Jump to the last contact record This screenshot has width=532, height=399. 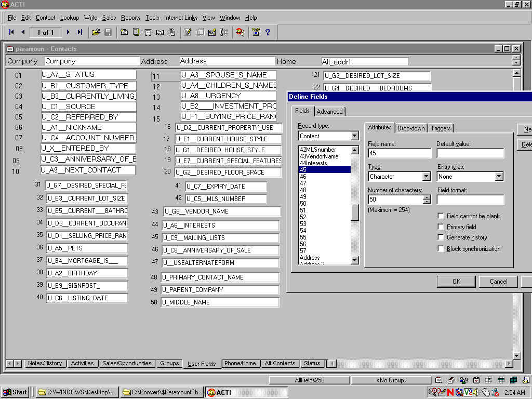coord(80,32)
